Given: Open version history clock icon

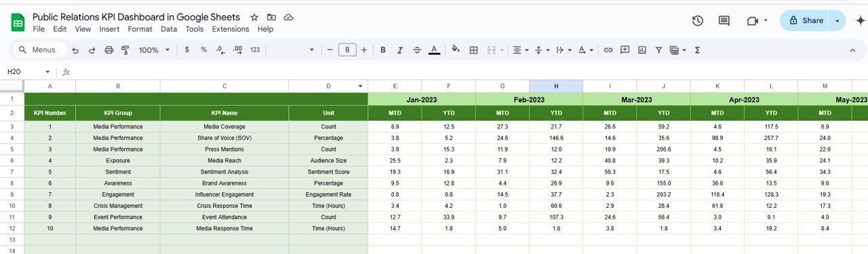Looking at the screenshot, I should (x=698, y=21).
